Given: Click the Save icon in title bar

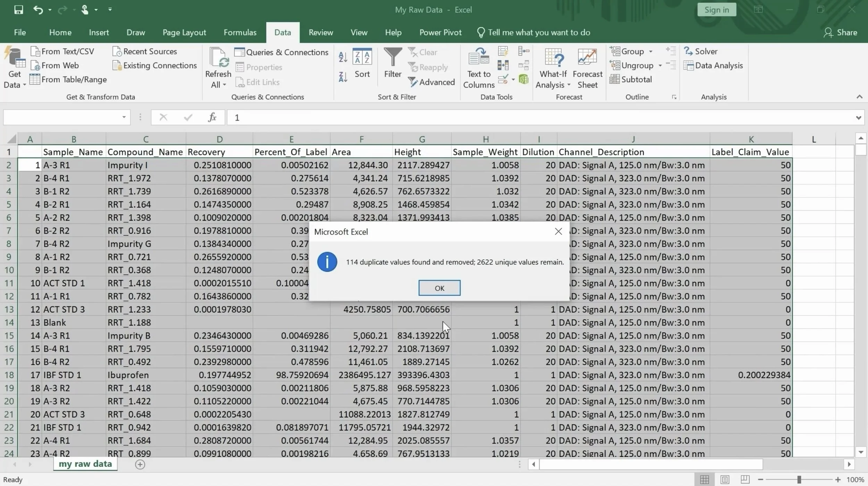Looking at the screenshot, I should (18, 10).
